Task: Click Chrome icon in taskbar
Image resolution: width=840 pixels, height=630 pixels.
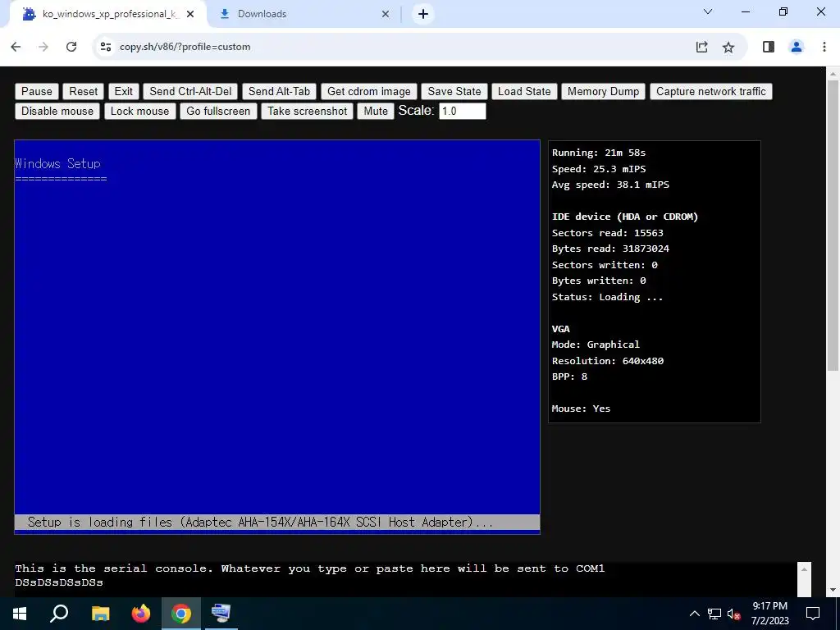Action: pyautogui.click(x=181, y=614)
